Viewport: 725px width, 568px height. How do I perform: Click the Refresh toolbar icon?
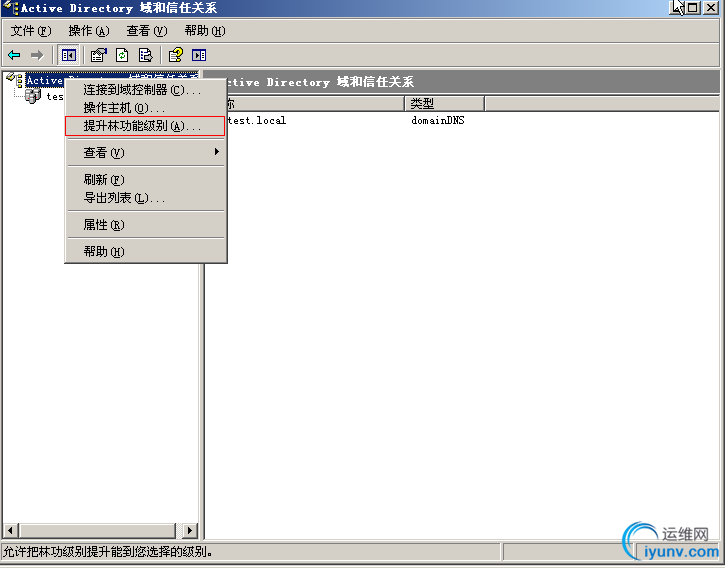122,56
